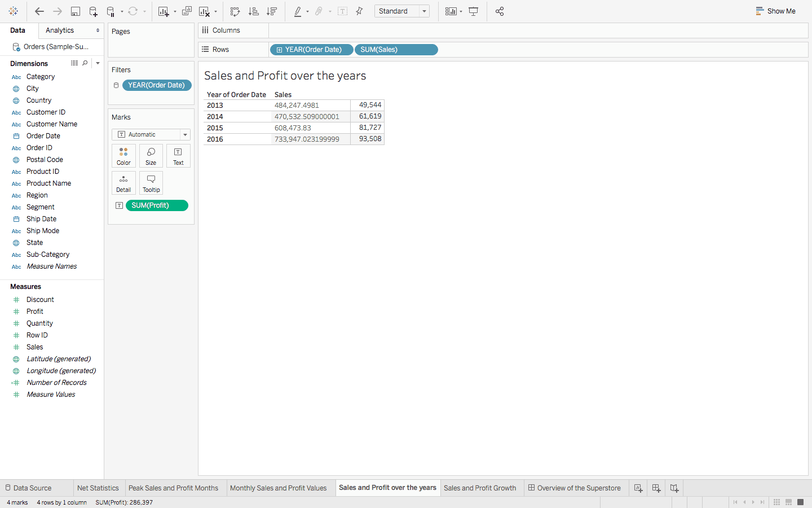Open the Show Me panel

coord(775,11)
